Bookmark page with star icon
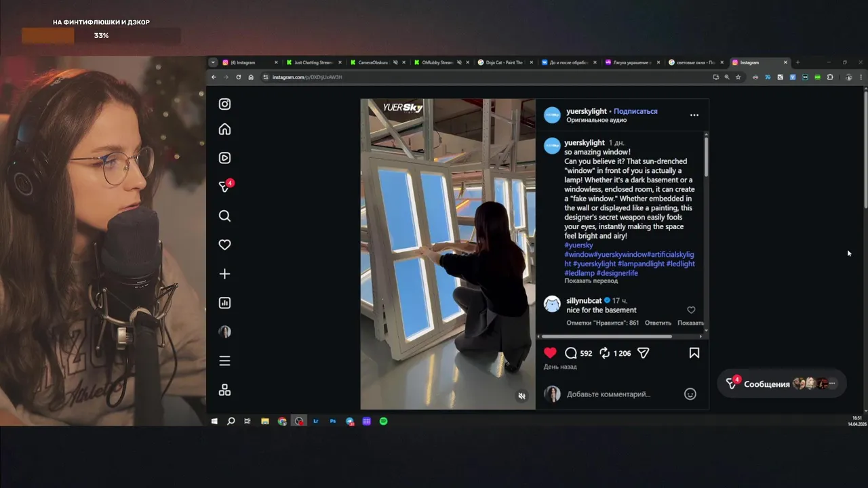Screen dimensions: 868x488 738,77
